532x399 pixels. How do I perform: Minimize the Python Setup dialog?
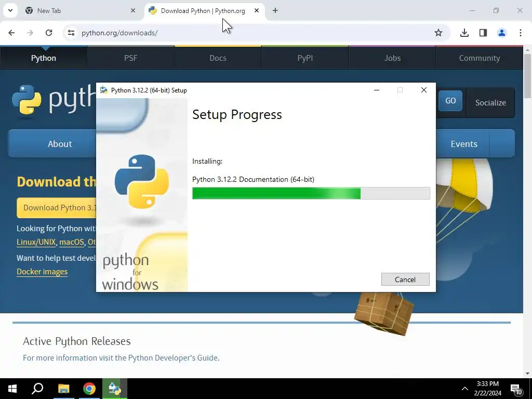coord(377,90)
